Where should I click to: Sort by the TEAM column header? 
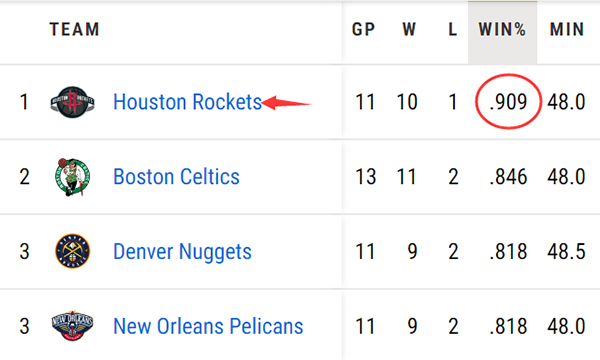pos(75,29)
